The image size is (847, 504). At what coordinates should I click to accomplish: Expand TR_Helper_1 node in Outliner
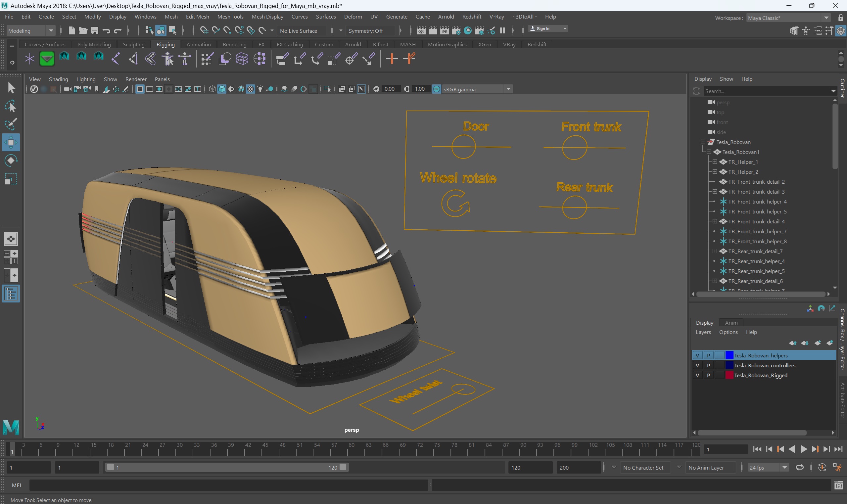click(715, 162)
